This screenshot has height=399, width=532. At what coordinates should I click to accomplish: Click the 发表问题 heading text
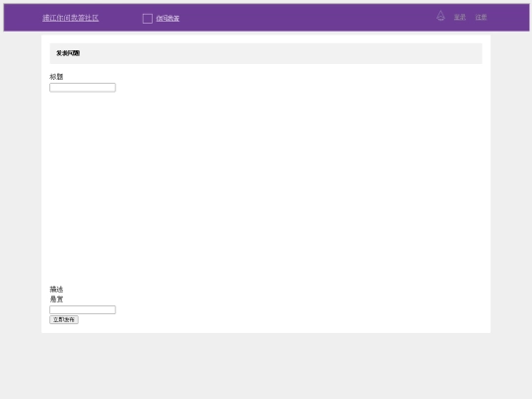click(68, 53)
